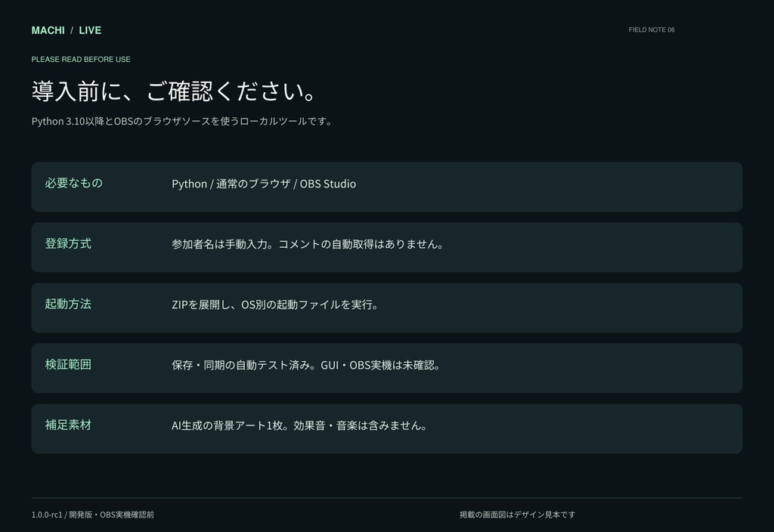Click the MACHI brand text
This screenshot has height=532, width=774.
[48, 30]
